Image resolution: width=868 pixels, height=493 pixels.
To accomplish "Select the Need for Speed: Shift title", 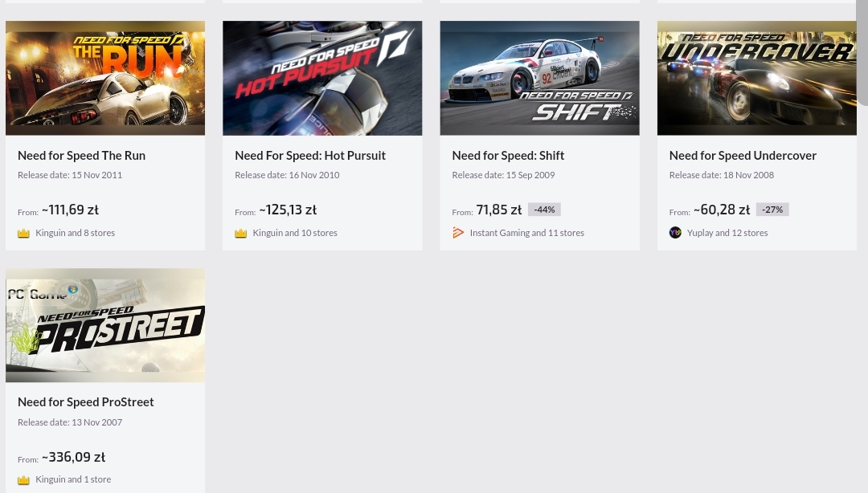I will tap(508, 155).
